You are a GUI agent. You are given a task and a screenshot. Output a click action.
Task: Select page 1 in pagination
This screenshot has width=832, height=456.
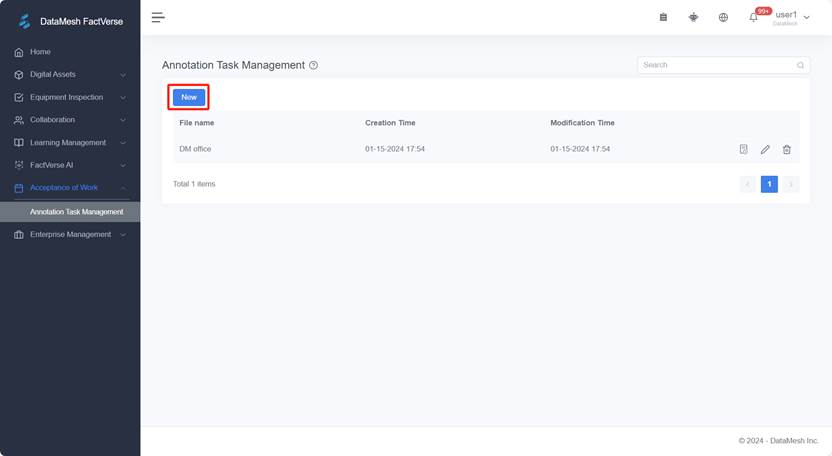[x=768, y=184]
